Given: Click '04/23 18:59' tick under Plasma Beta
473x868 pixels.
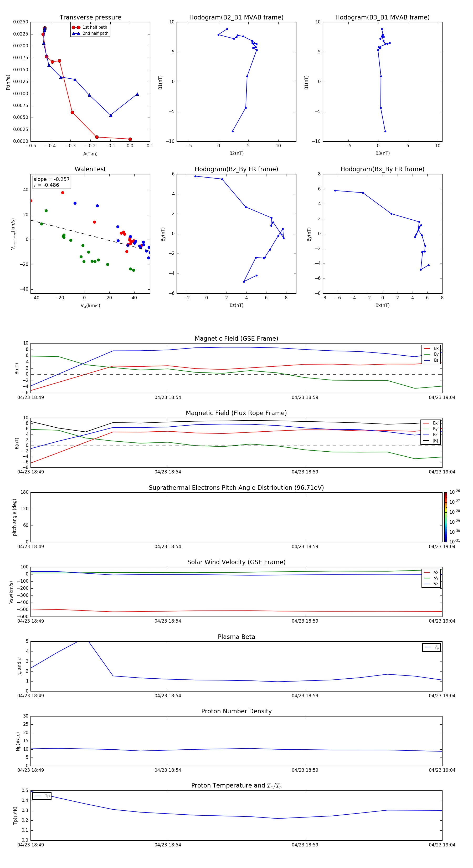Looking at the screenshot, I should [x=305, y=696].
